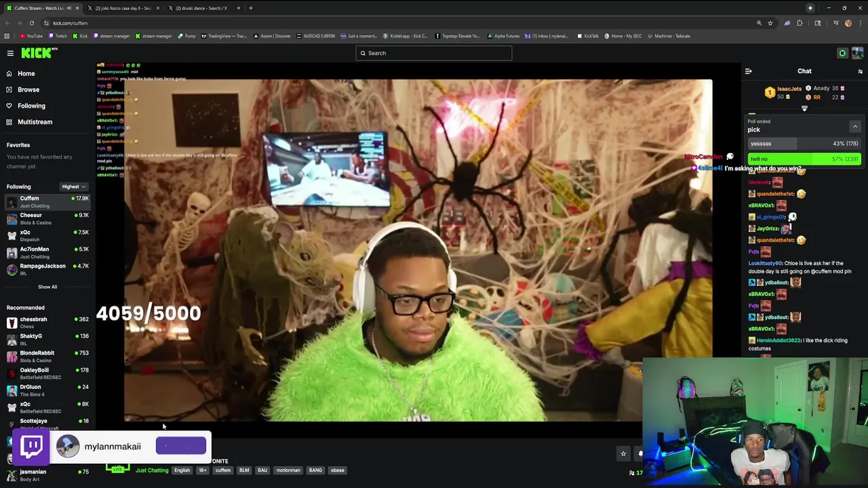Click the star favorite icon below the stream
This screenshot has width=868, height=488.
pyautogui.click(x=623, y=454)
